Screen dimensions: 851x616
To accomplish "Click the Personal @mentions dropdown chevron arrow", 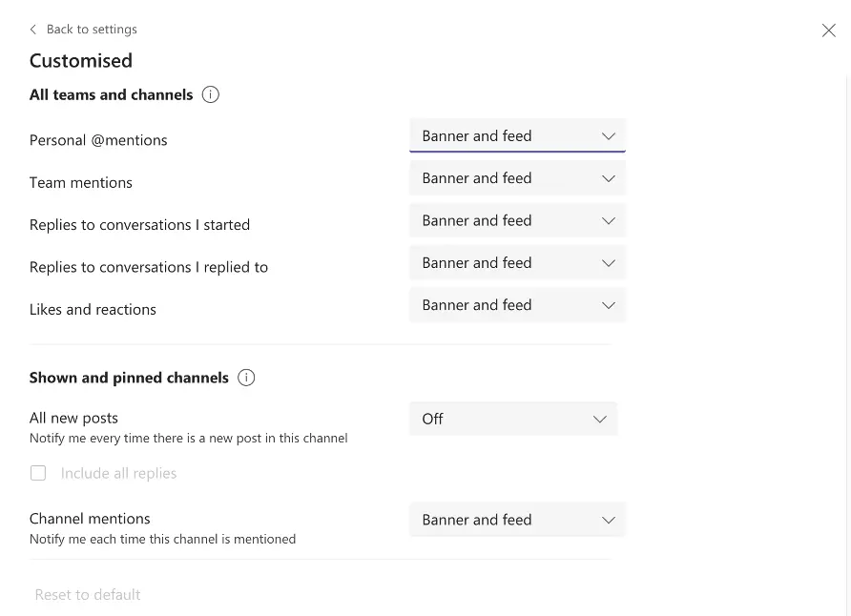I will pos(608,136).
